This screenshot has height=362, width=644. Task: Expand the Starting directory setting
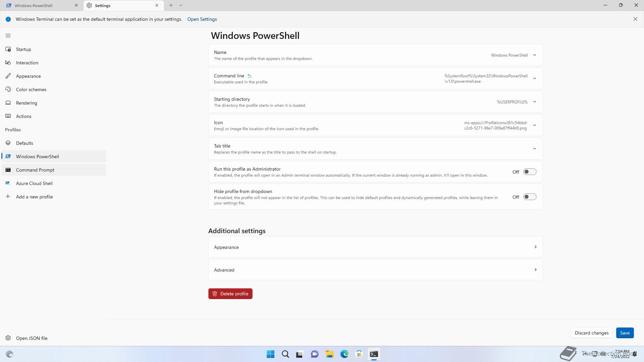pyautogui.click(x=375, y=102)
